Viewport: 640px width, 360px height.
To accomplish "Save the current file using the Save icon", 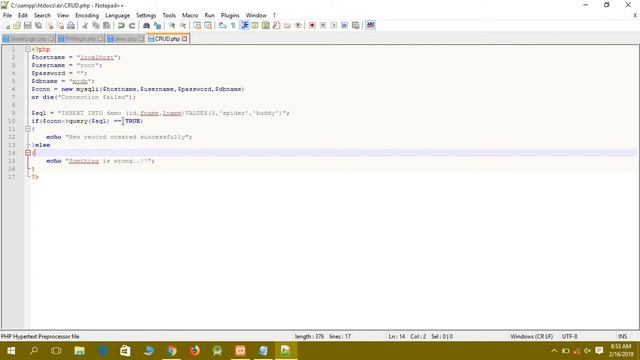I will click(27, 25).
